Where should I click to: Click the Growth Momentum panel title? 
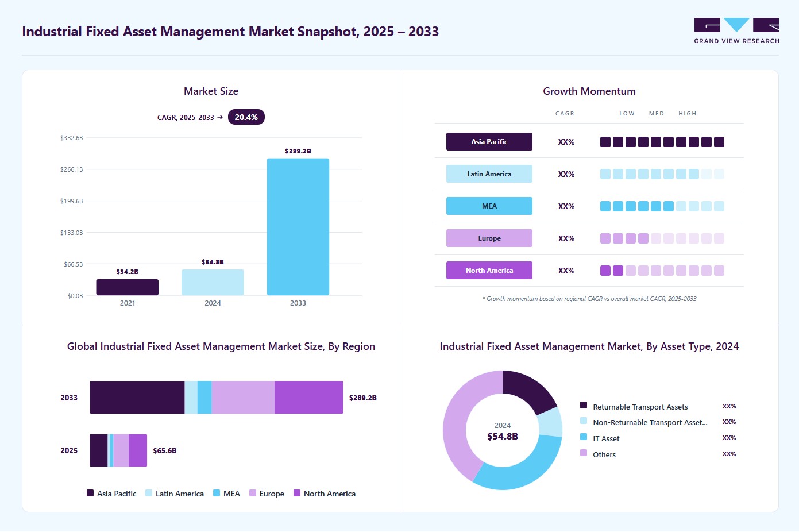click(x=589, y=91)
